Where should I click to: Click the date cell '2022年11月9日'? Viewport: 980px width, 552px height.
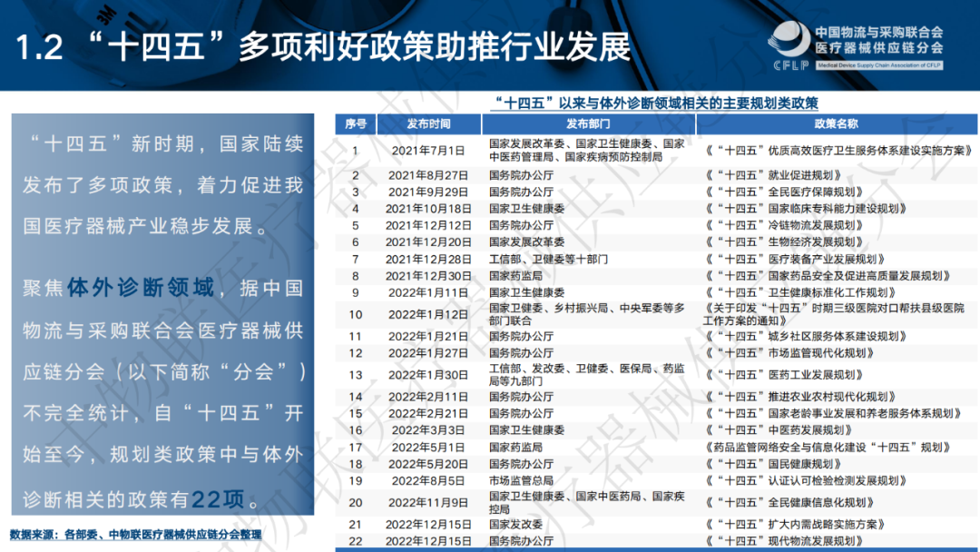(428, 502)
